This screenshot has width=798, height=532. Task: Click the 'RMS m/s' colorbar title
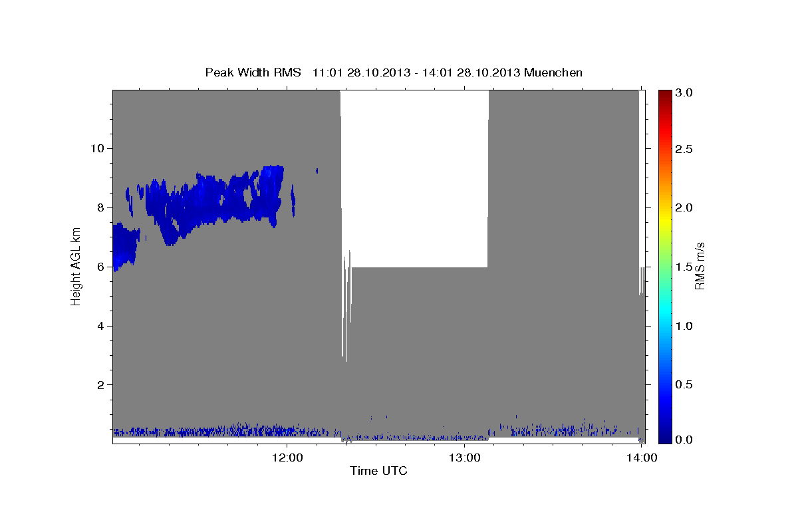[700, 266]
